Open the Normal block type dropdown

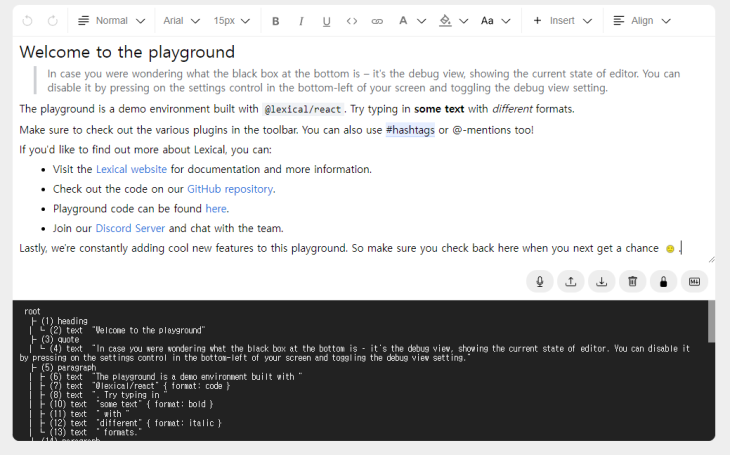click(x=111, y=21)
